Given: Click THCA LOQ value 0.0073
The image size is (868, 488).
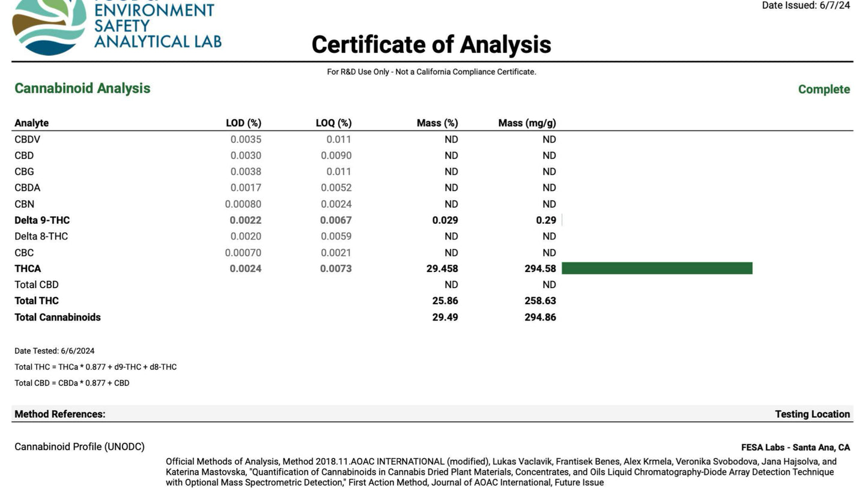Looking at the screenshot, I should click(x=336, y=269).
